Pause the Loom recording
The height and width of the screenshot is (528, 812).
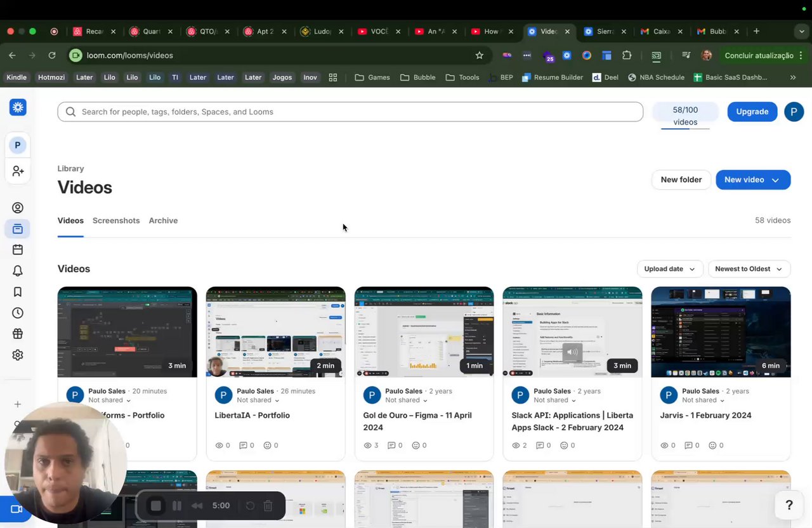tap(177, 506)
